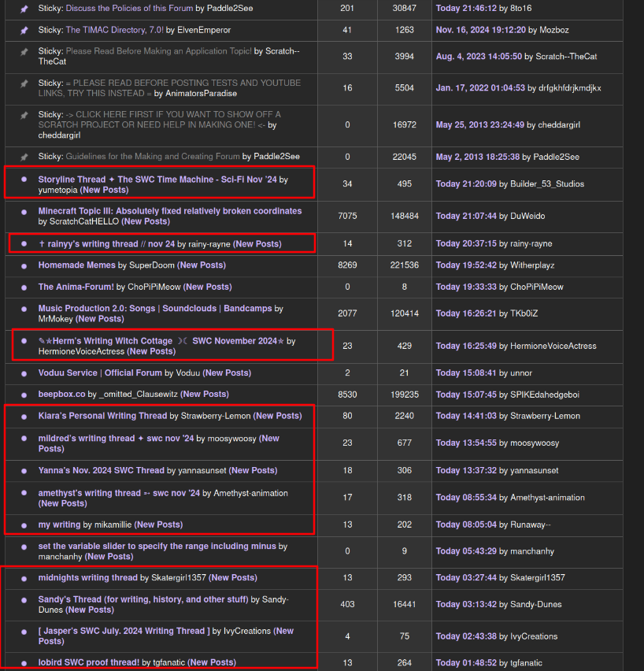
Task: Click the pin icon beside TIMAC Directory sticky
Action: (24, 31)
